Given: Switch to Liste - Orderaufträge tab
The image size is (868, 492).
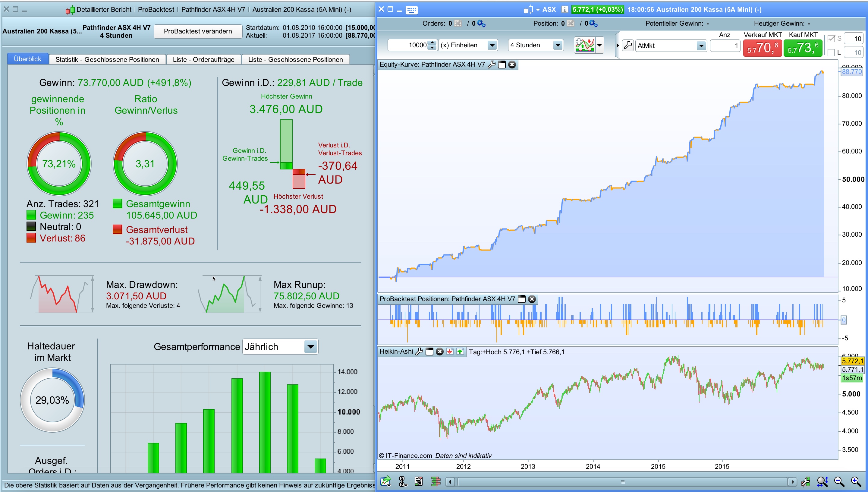Looking at the screenshot, I should coord(204,59).
